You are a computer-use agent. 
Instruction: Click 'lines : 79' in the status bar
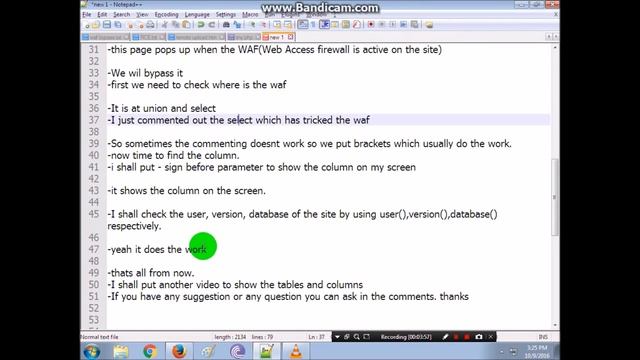click(x=262, y=337)
